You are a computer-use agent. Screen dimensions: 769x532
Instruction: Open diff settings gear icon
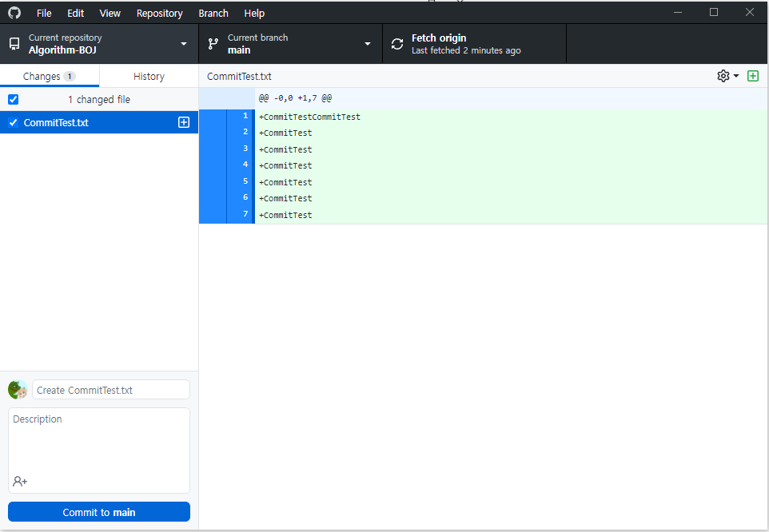723,76
